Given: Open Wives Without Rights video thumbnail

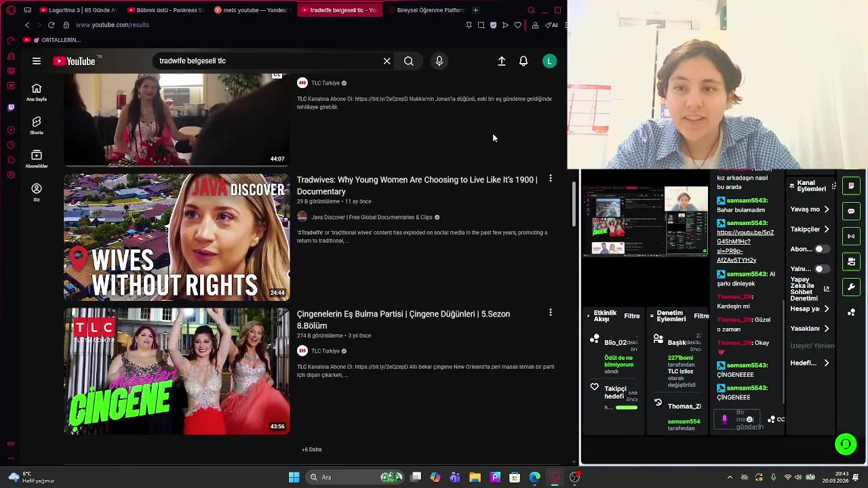Looking at the screenshot, I should coord(177,237).
